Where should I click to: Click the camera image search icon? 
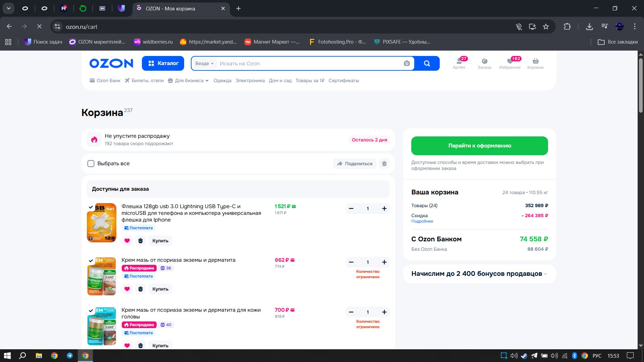(407, 63)
